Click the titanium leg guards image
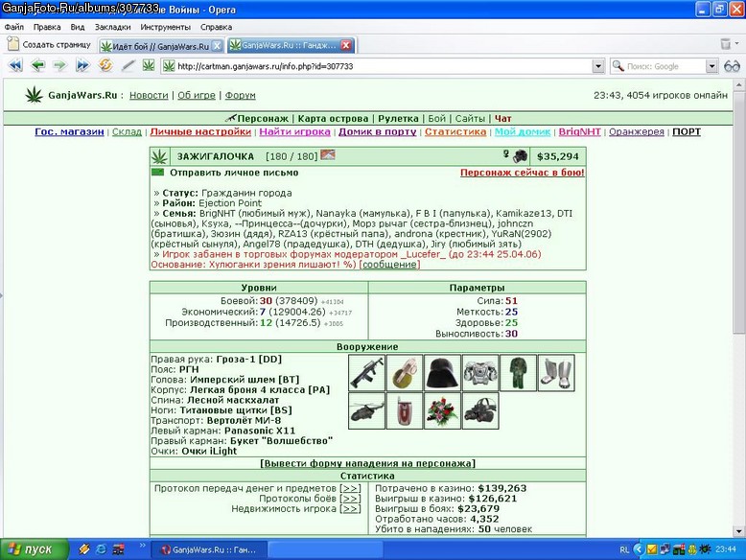This screenshot has height=560, width=746. [556, 373]
